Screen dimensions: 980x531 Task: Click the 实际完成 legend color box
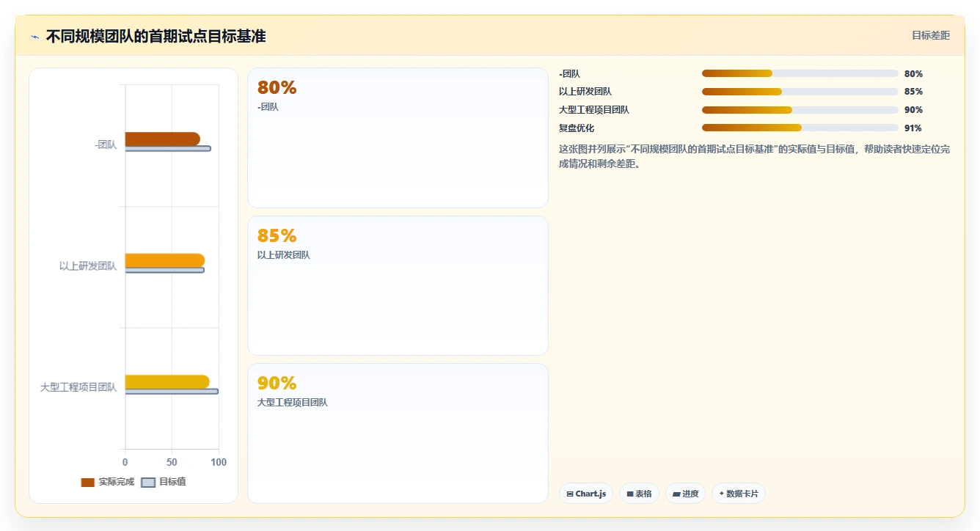pos(88,482)
